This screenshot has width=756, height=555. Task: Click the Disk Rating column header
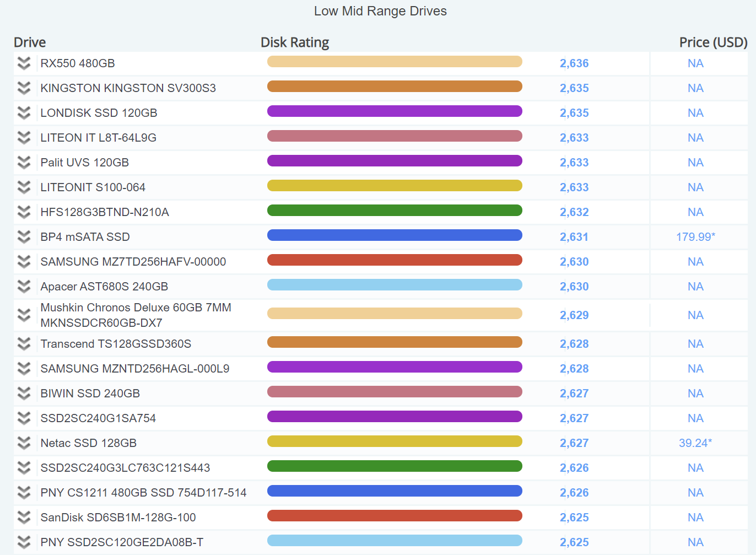[295, 42]
